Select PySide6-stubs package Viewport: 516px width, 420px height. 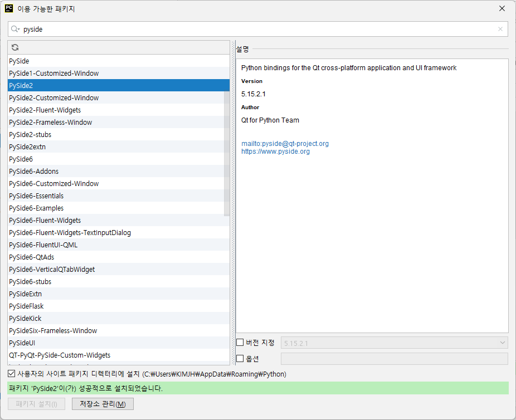point(119,281)
